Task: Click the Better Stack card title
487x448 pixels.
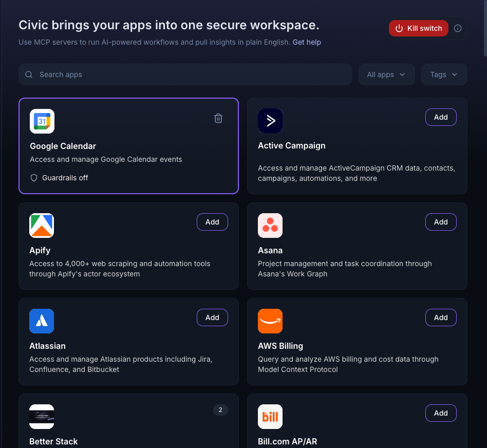Action: click(53, 441)
